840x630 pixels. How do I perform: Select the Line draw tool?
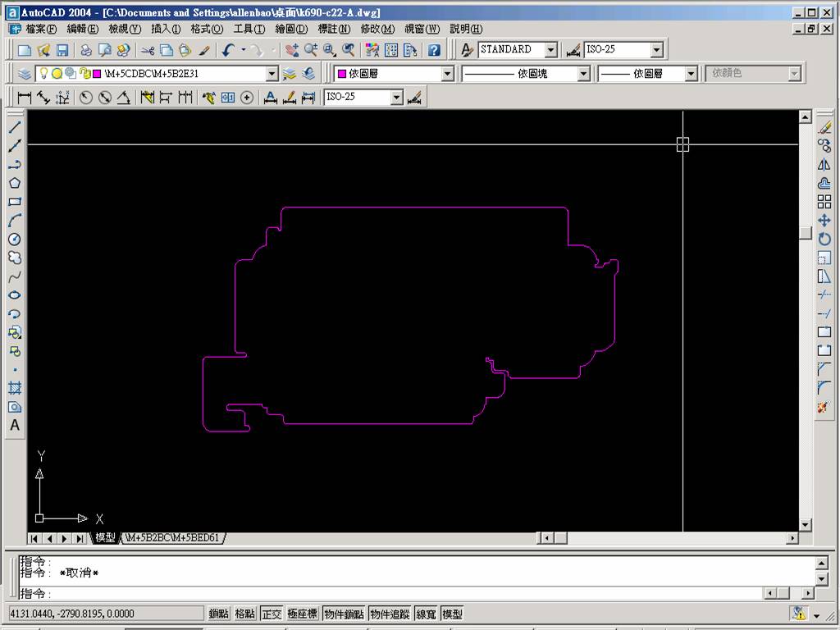(x=15, y=127)
